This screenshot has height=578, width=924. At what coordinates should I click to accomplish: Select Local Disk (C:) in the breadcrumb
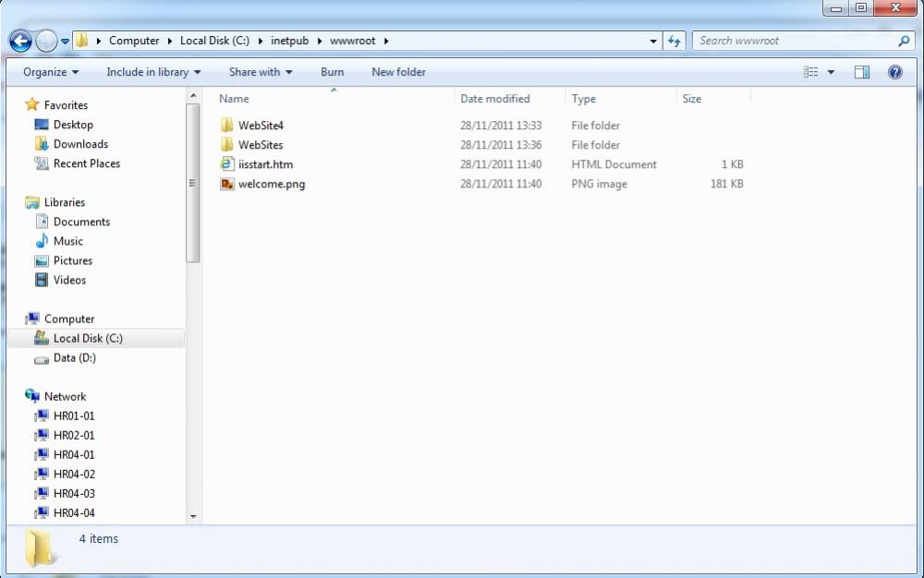(x=214, y=41)
